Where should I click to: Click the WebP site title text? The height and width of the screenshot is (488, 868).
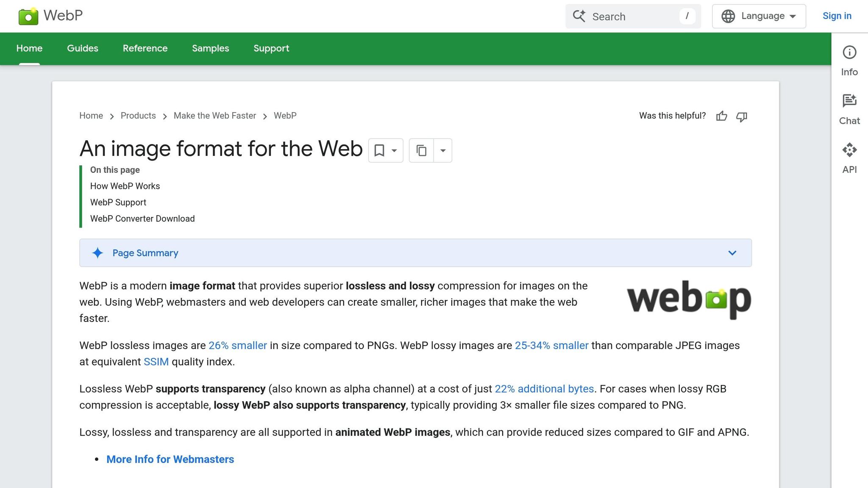(x=63, y=16)
